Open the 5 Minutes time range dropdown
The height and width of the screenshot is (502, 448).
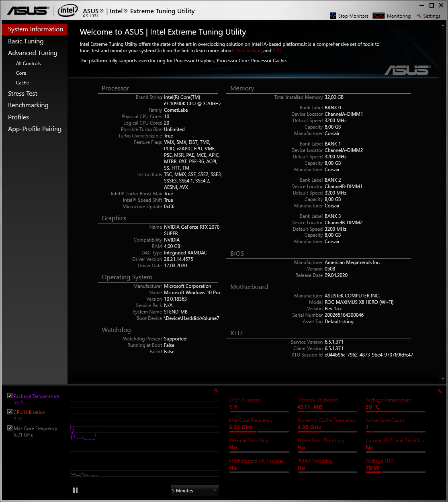[x=194, y=490]
